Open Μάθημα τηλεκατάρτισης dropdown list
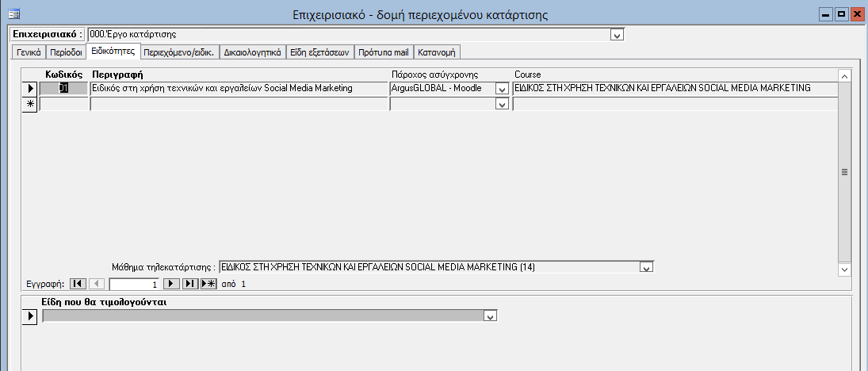Image resolution: width=868 pixels, height=371 pixels. coord(646,268)
